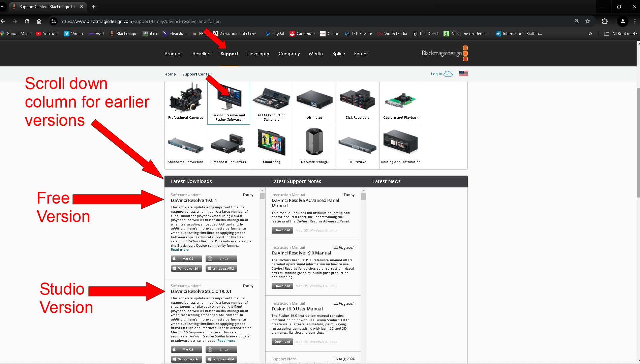Open the Products menu
The width and height of the screenshot is (640, 364).
(174, 54)
